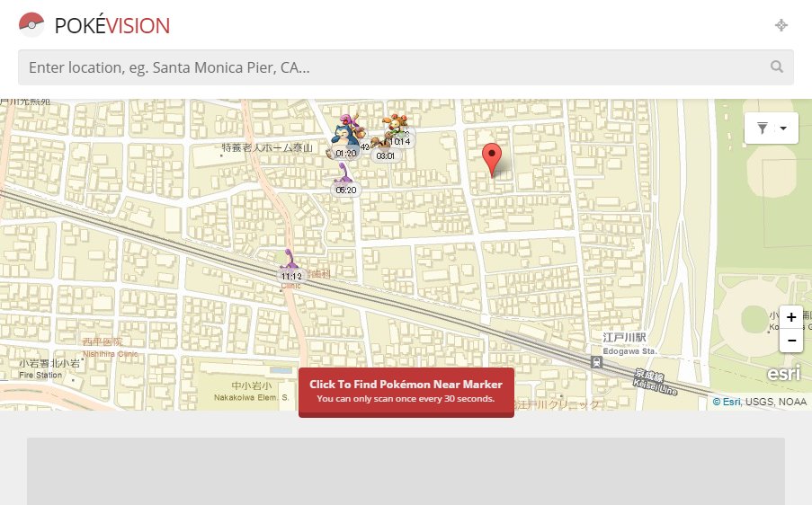Click the '特養老人ホーム泰山' map label
Screen dimensions: 812x505
click(267, 147)
